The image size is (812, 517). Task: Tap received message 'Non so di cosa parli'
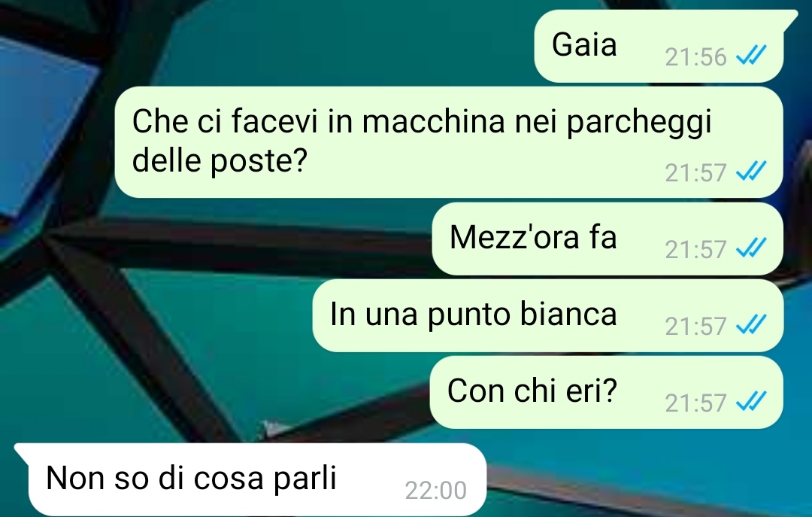click(250, 479)
